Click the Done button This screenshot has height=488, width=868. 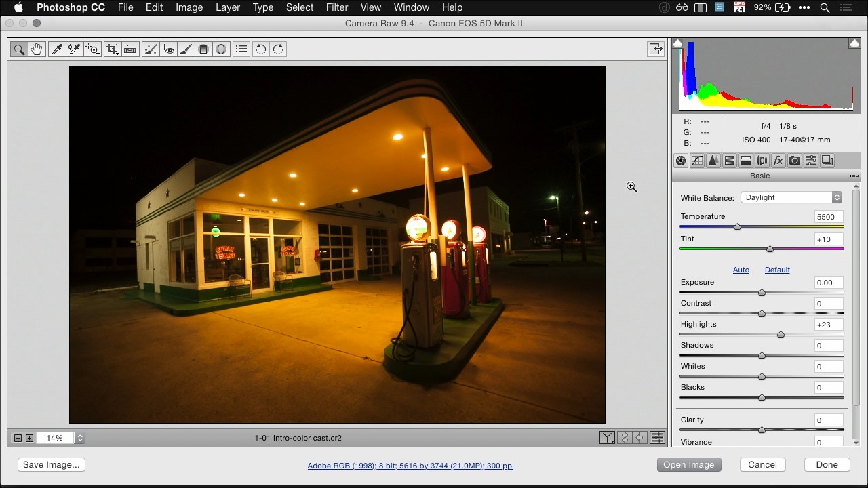pos(827,464)
